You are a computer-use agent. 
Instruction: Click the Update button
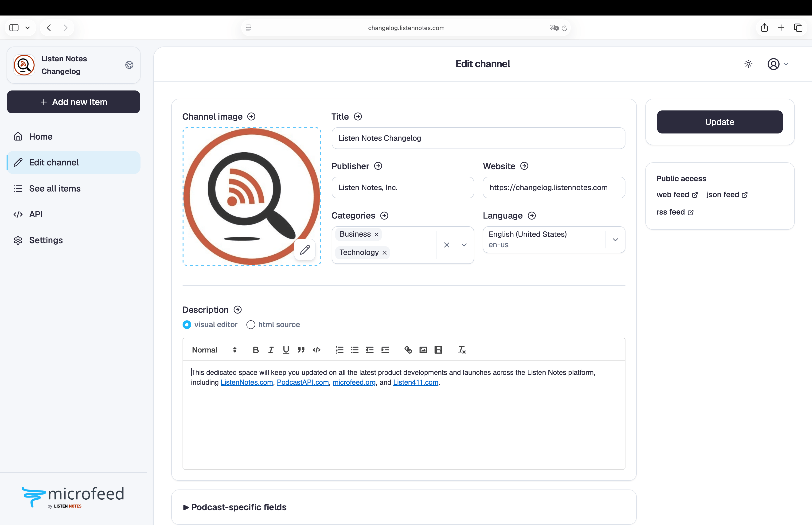tap(720, 122)
